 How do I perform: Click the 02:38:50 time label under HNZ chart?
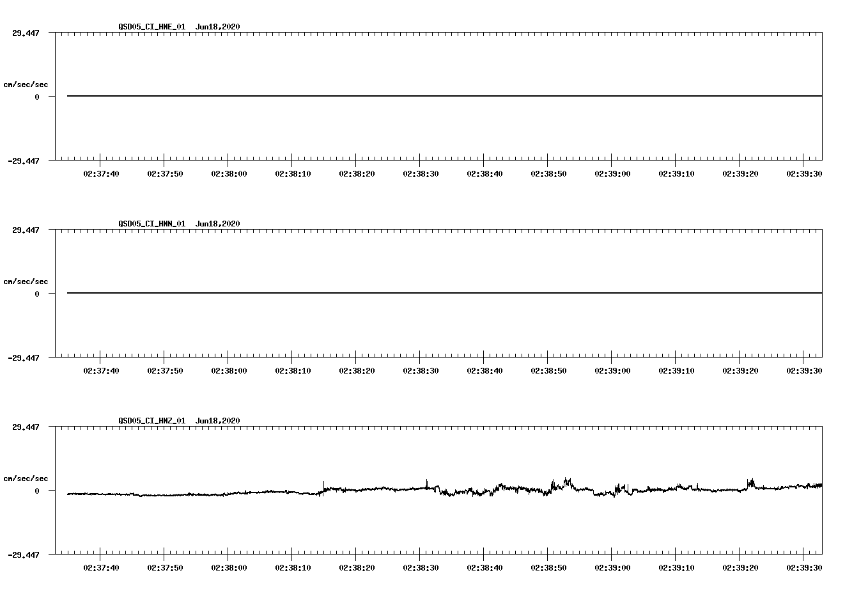548,568
